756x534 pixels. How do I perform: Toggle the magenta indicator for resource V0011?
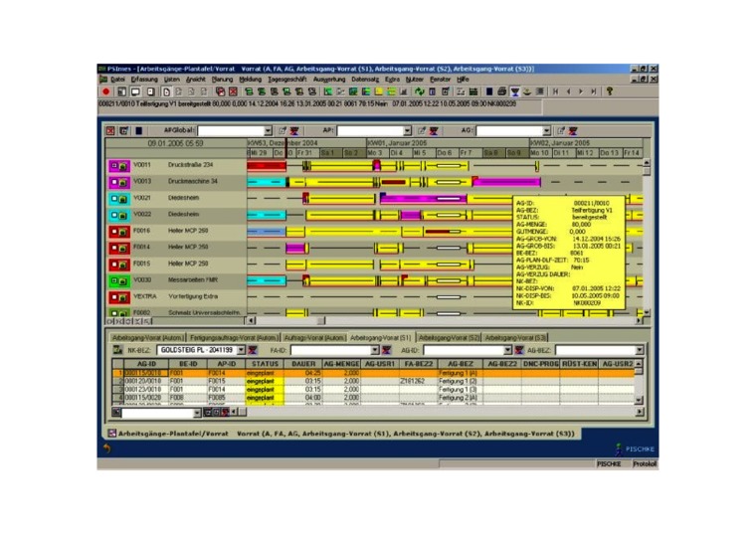coord(115,165)
